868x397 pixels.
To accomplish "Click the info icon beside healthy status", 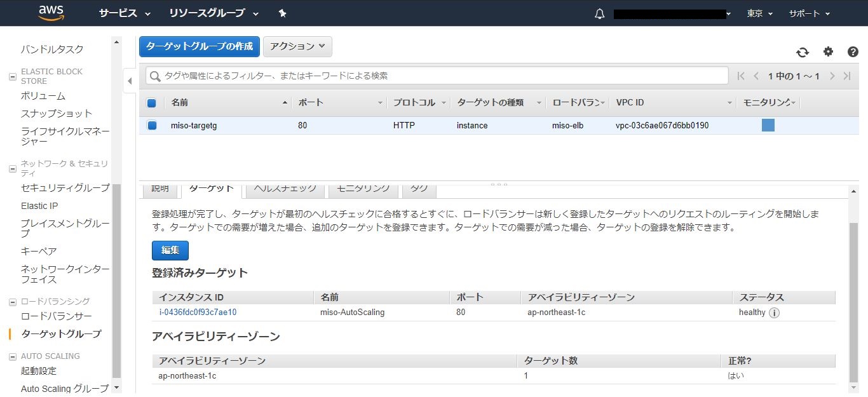I will (774, 313).
